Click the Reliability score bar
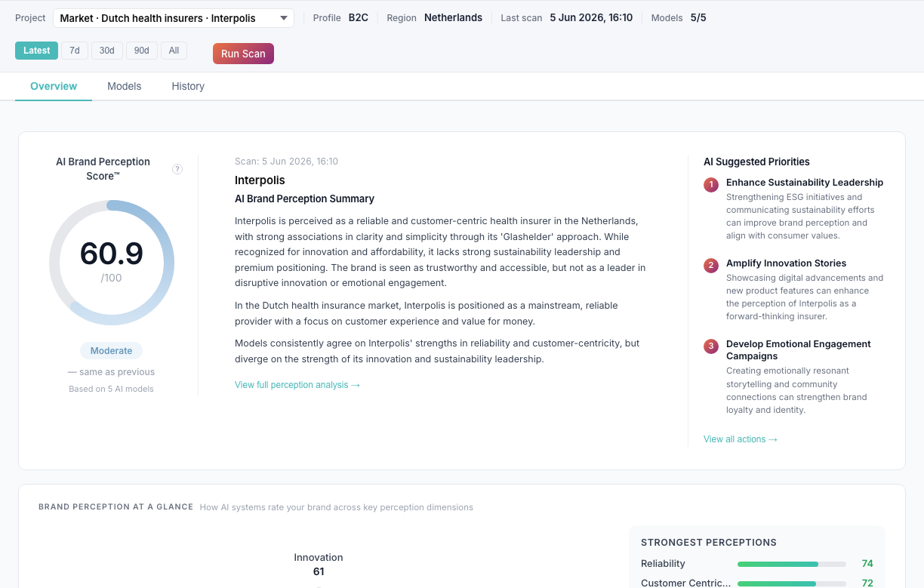The height and width of the screenshot is (588, 924). pos(791,564)
